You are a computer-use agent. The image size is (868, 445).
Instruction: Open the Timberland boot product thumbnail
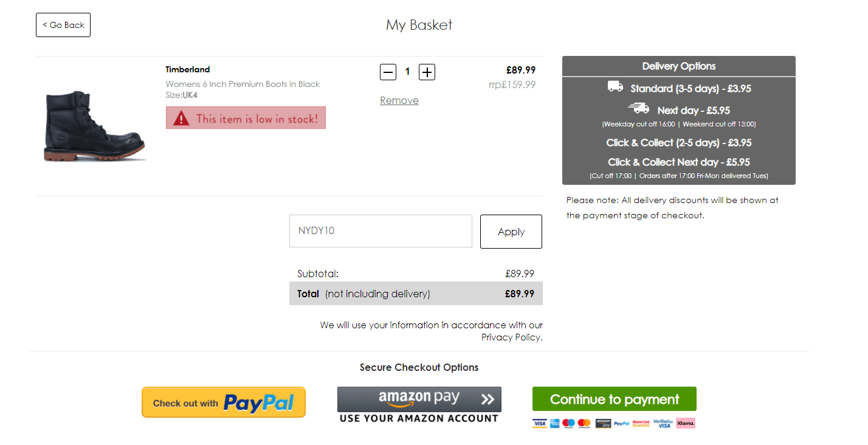(x=94, y=126)
